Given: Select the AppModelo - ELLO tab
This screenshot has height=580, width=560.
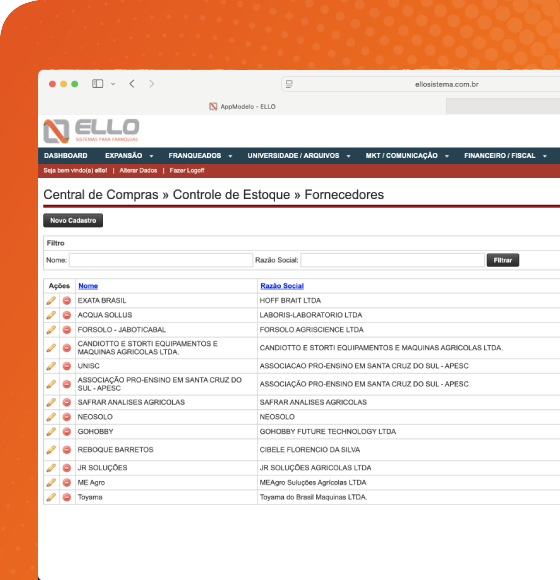Looking at the screenshot, I should click(x=242, y=107).
